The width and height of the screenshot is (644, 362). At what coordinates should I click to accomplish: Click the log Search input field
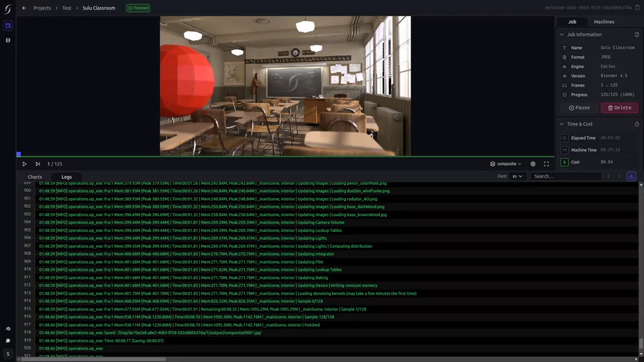click(566, 177)
